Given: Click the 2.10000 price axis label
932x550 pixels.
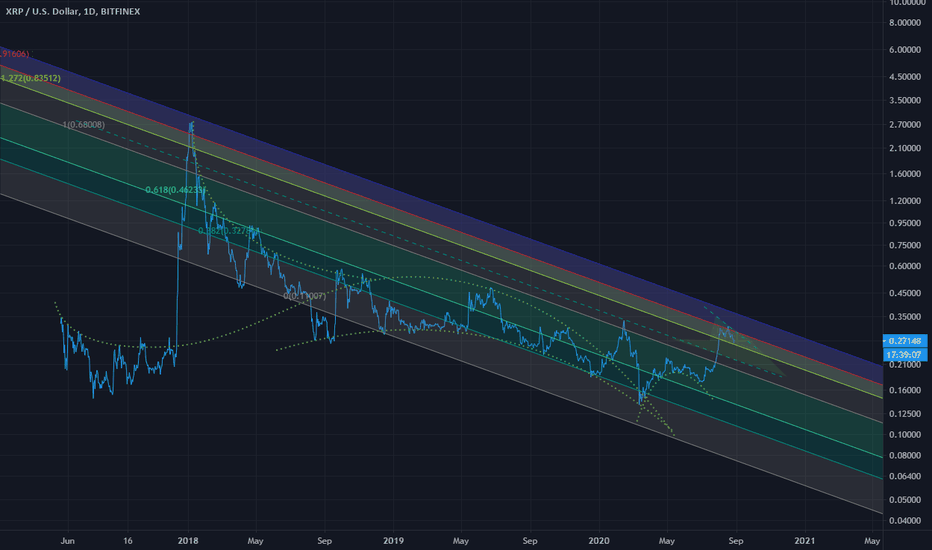Looking at the screenshot, I should [x=905, y=148].
